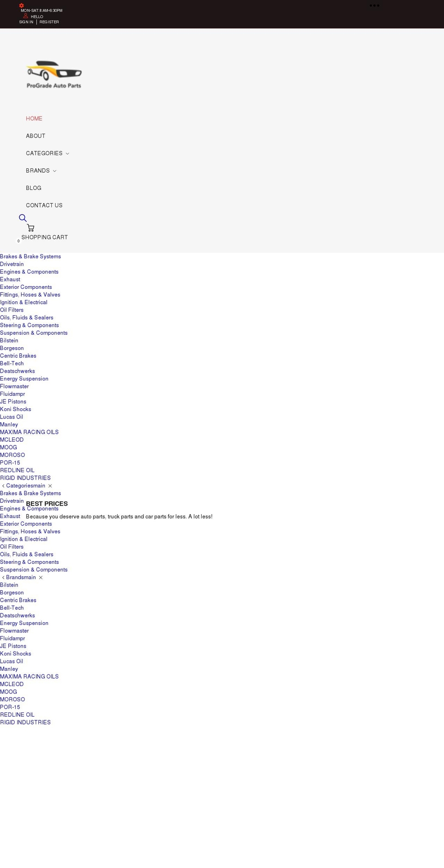
Task: Open Suspension & Components under the Categoriesmain heading
Action: [x=34, y=570]
